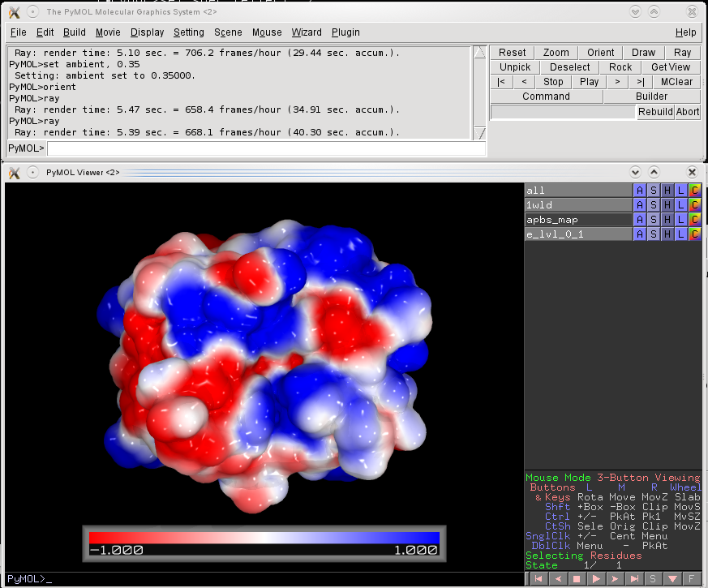Viewport: 708px width, 588px height.
Task: Open the File menu
Action: pyautogui.click(x=18, y=32)
